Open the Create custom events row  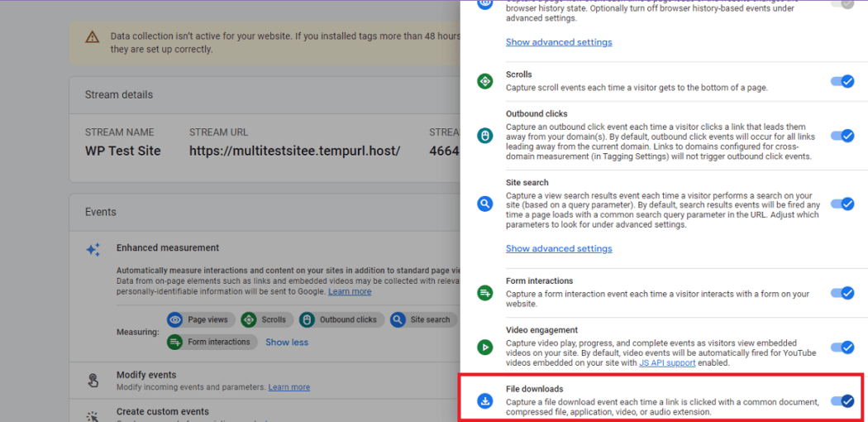265,413
